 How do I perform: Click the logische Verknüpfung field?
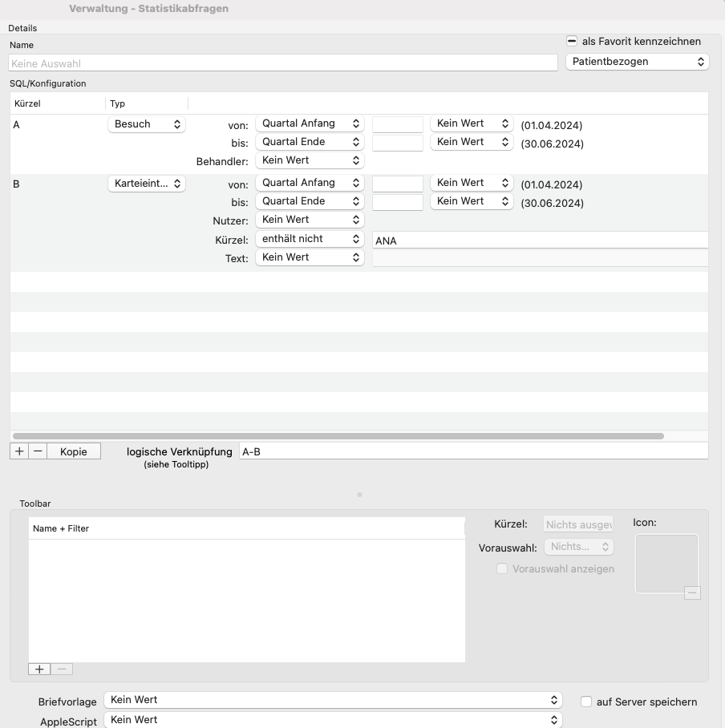click(474, 451)
